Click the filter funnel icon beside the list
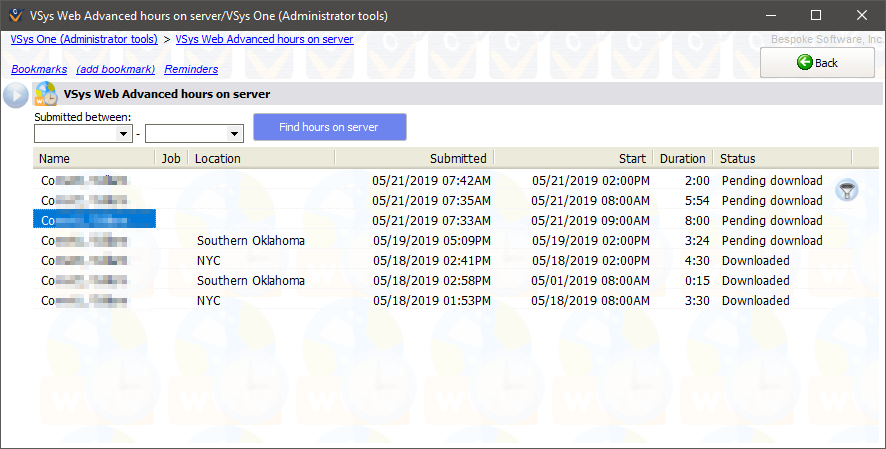 click(x=846, y=190)
